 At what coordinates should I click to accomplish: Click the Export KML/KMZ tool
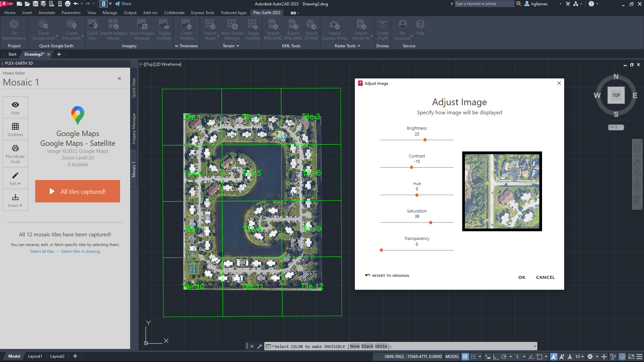[293, 30]
